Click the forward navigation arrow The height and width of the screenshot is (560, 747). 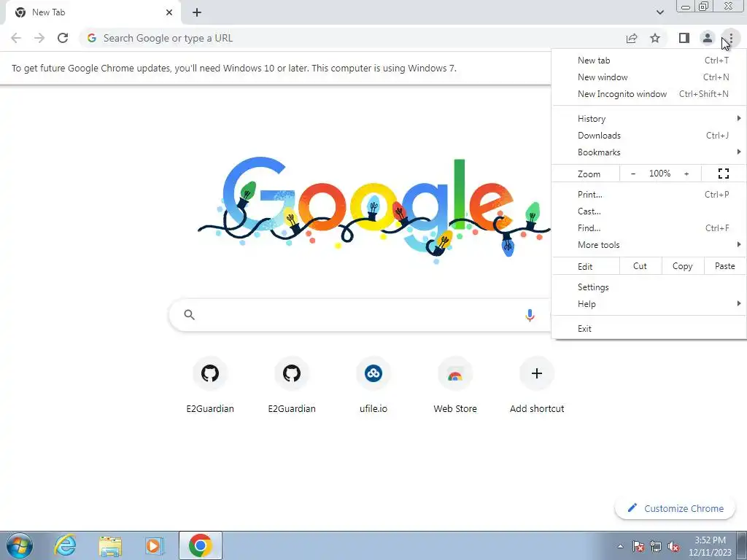(39, 38)
